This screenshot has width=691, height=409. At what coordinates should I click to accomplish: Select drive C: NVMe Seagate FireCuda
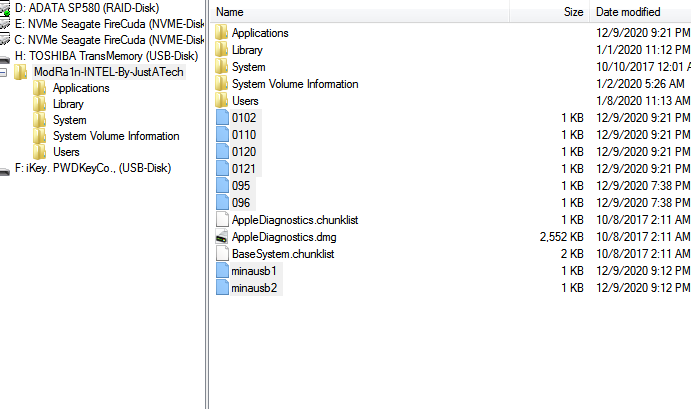click(x=109, y=40)
